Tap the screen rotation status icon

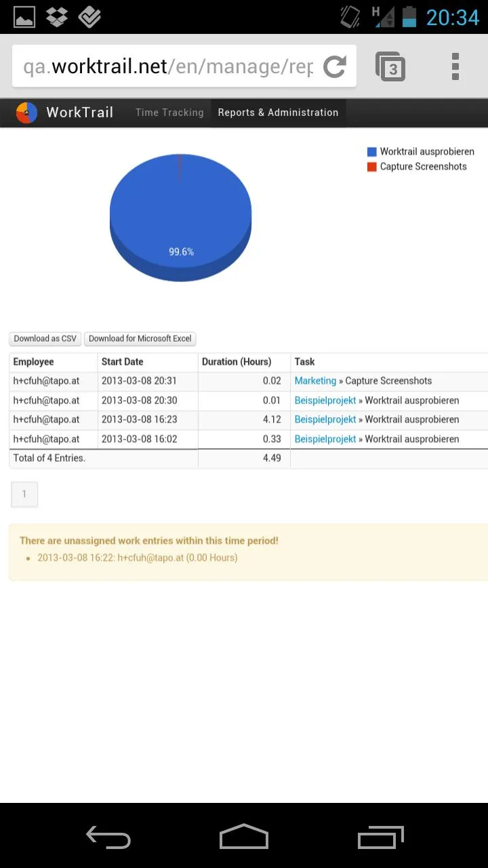point(350,17)
